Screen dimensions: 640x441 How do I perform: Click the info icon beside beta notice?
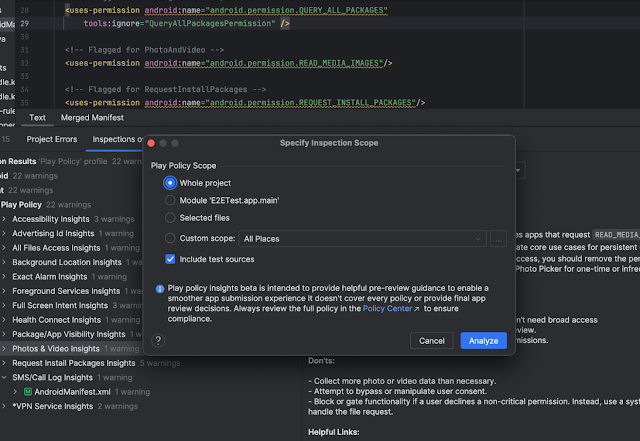point(160,288)
